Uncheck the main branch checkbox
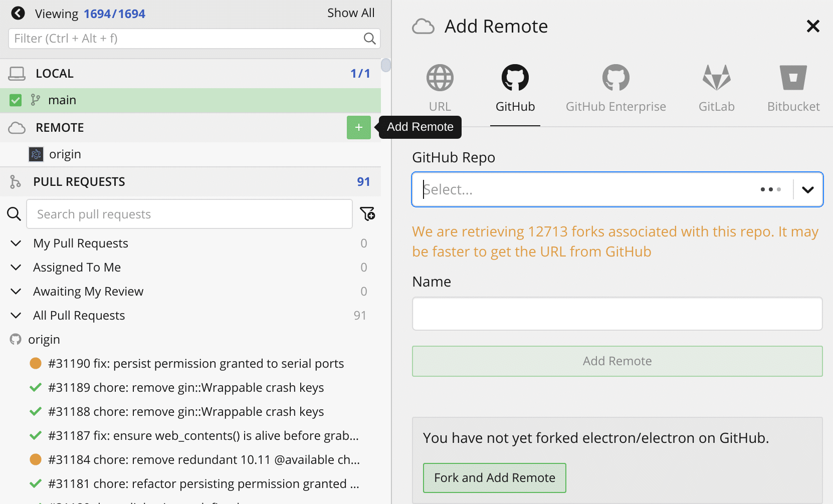This screenshot has width=833, height=504. [16, 100]
